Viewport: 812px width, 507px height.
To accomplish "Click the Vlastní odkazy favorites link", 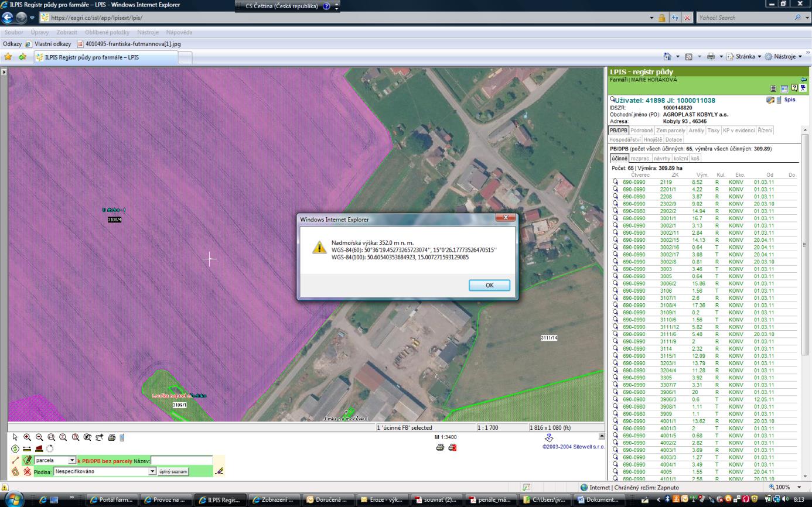I will [48, 44].
